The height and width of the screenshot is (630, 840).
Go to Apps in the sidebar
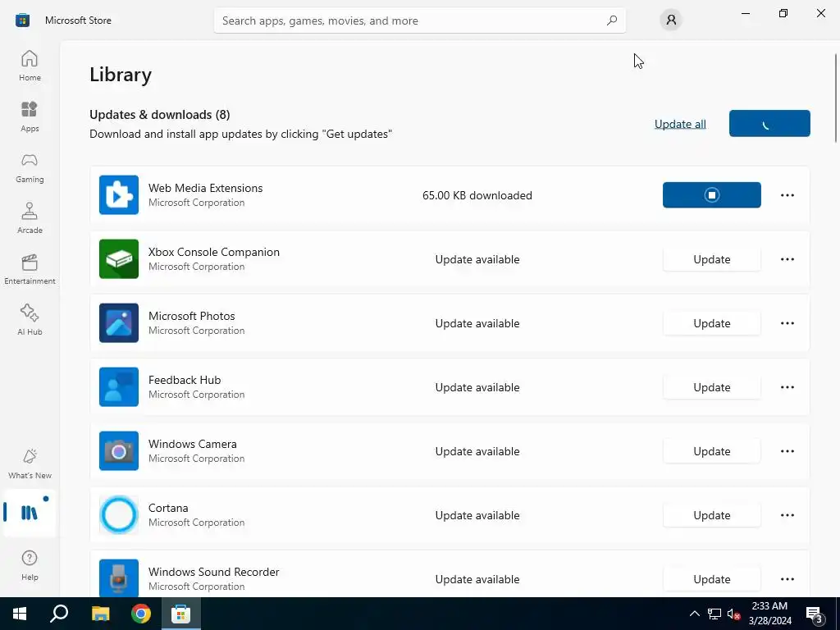(30, 116)
